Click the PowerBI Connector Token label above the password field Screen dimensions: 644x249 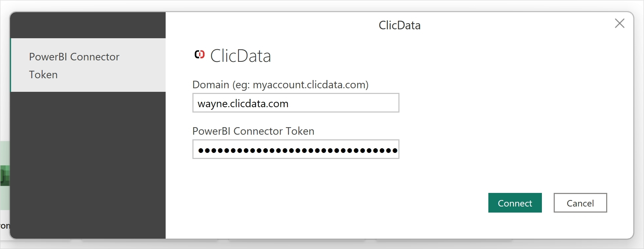click(x=253, y=131)
